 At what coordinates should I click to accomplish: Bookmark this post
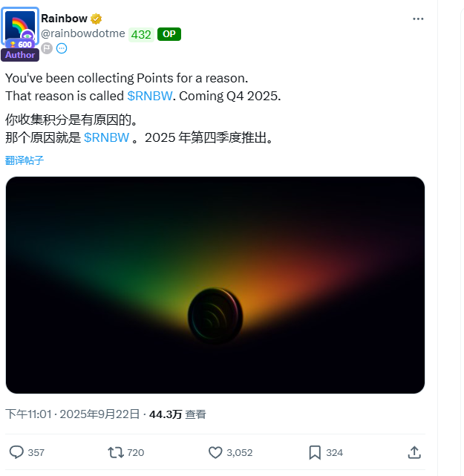(x=315, y=452)
